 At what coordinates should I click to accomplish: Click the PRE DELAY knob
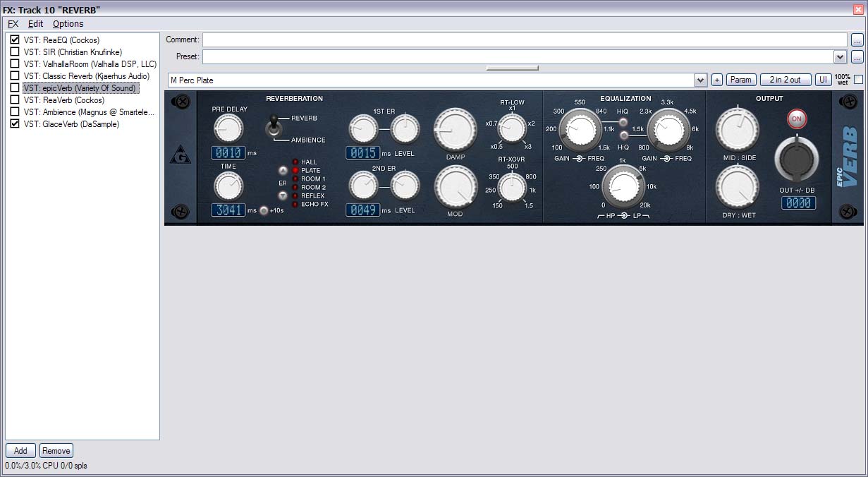coord(228,129)
